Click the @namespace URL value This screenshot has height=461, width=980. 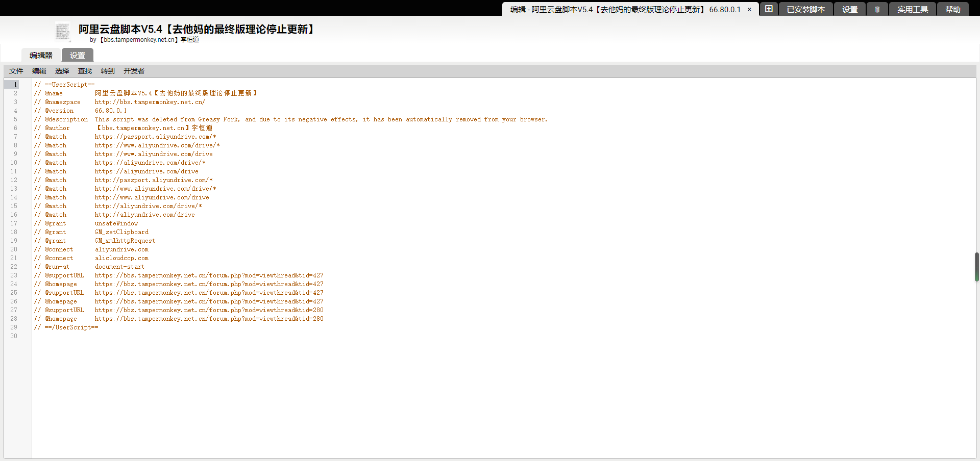point(150,102)
